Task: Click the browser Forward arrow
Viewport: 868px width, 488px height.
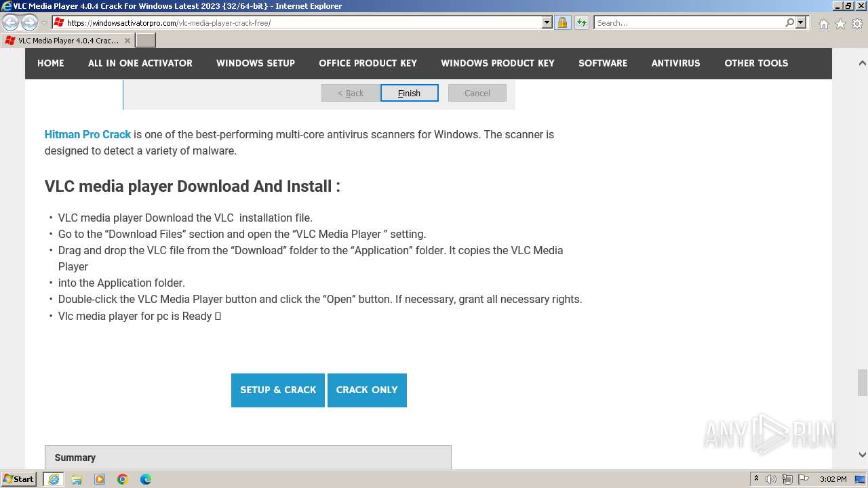Action: click(29, 22)
